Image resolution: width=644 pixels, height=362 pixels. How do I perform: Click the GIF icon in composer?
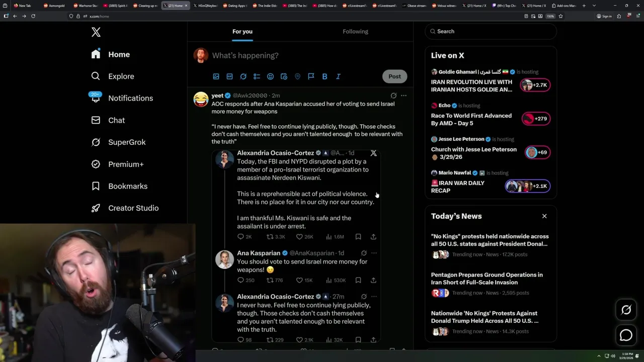coord(229,76)
